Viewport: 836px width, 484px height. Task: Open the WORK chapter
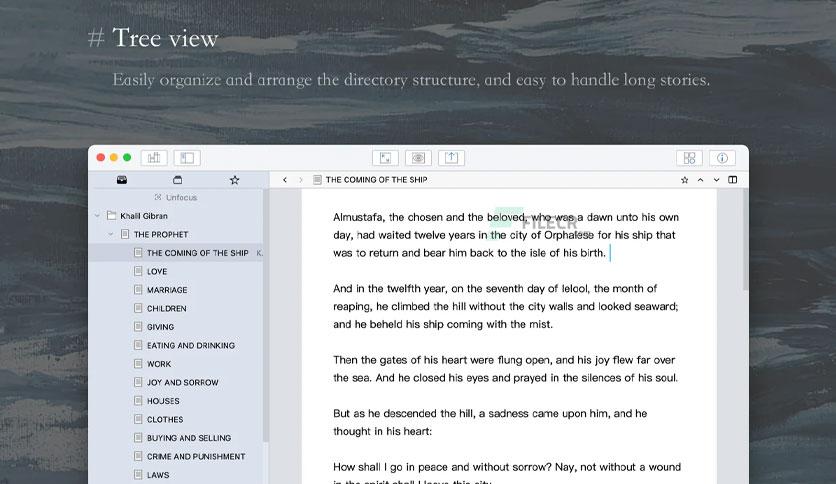click(x=176, y=364)
